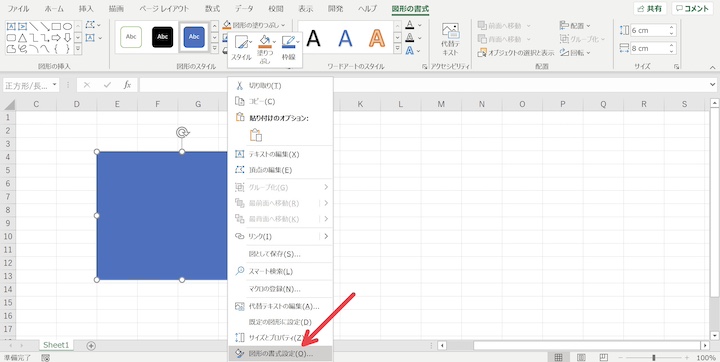
Task: Switch to page layout view icon
Action: (x=581, y=357)
